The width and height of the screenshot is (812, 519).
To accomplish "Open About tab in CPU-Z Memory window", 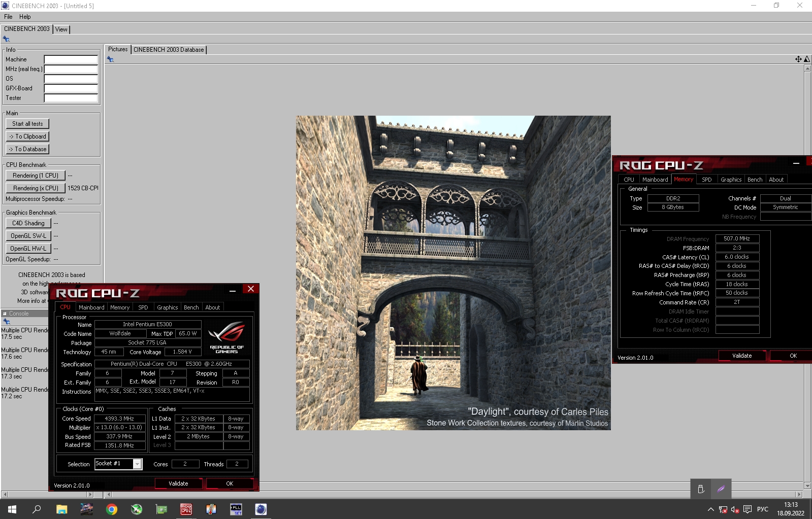I will (x=776, y=180).
